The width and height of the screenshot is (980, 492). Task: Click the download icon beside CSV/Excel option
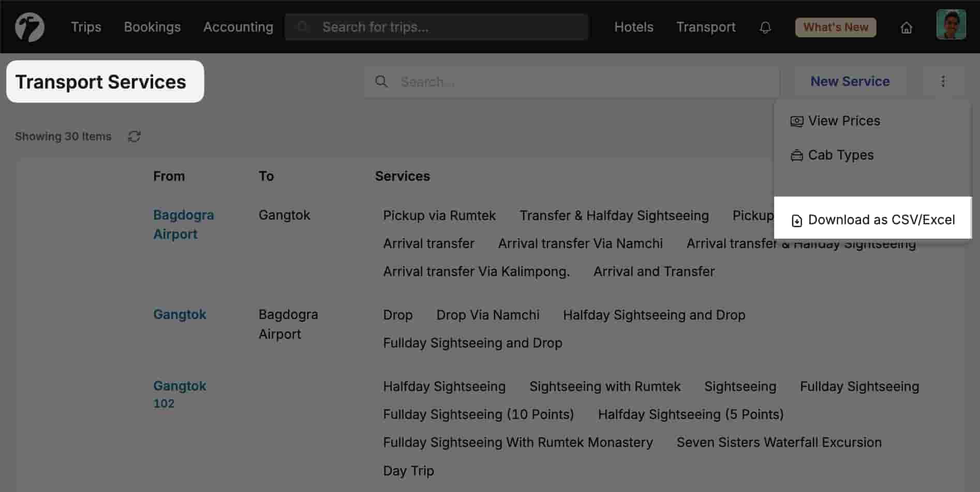pos(796,220)
